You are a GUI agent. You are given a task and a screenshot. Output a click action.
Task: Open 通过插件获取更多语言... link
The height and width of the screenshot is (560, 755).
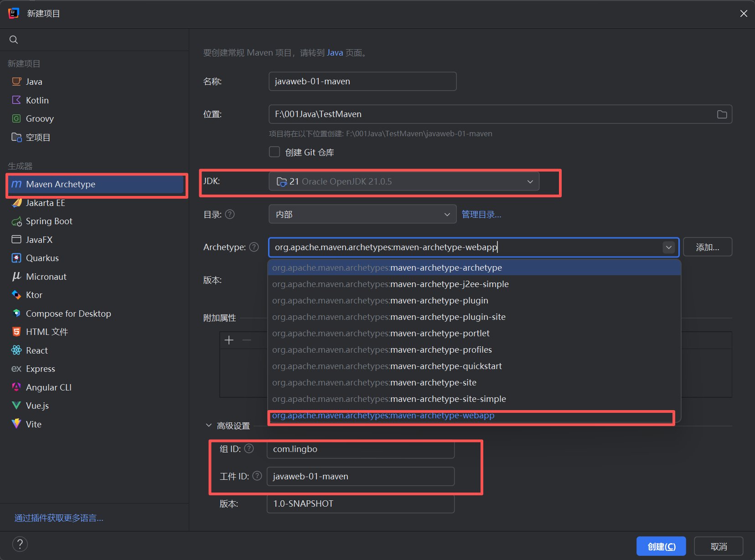[59, 518]
